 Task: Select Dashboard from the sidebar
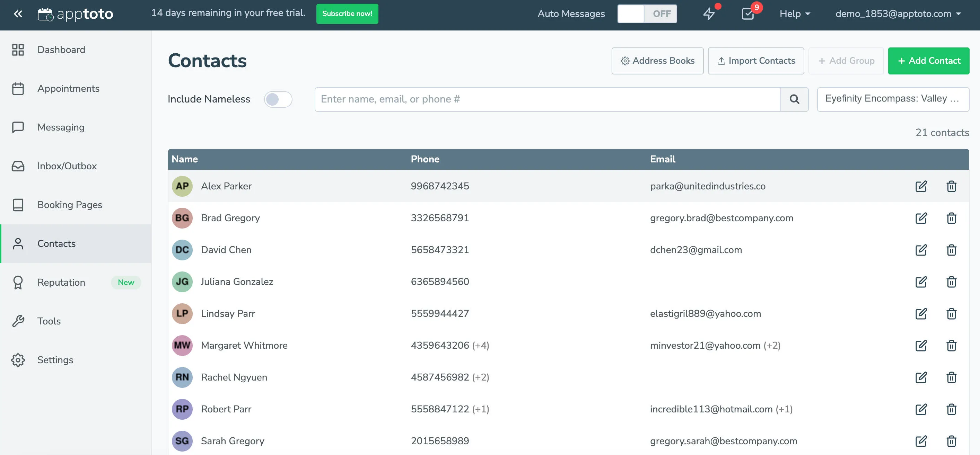(x=61, y=50)
